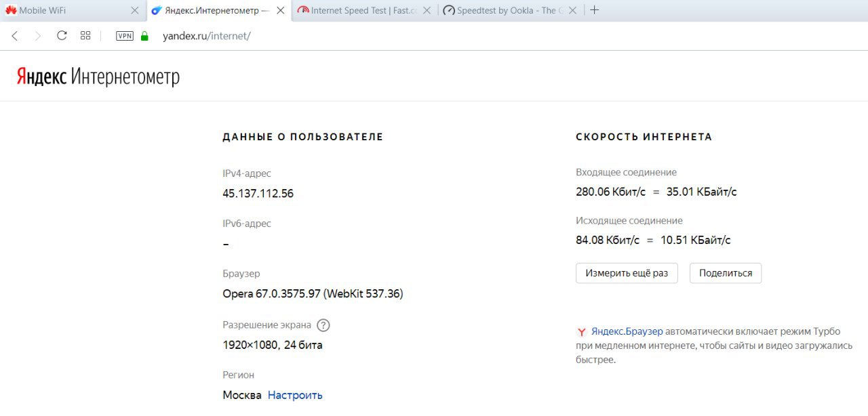
Task: Close the Mobile WiFi tab
Action: tap(134, 10)
